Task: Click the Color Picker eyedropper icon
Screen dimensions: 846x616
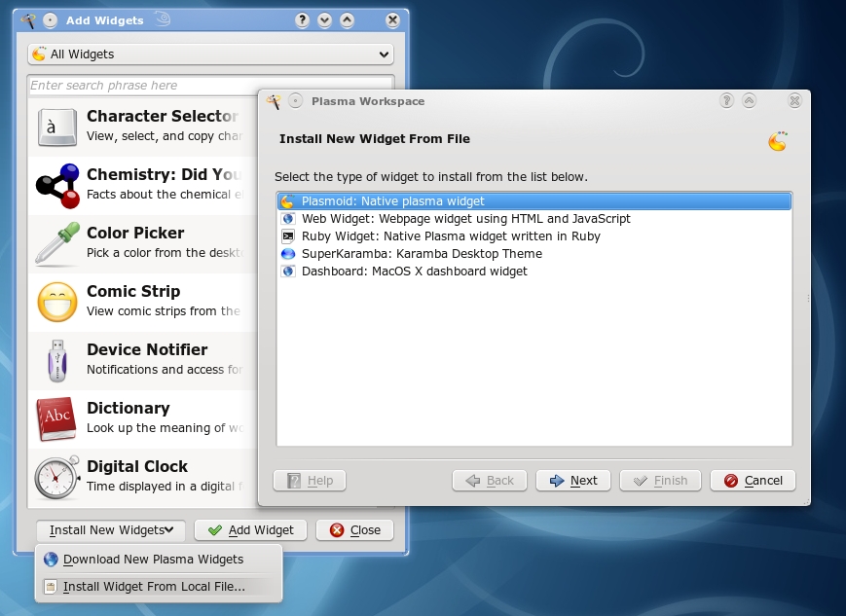Action: (x=56, y=243)
